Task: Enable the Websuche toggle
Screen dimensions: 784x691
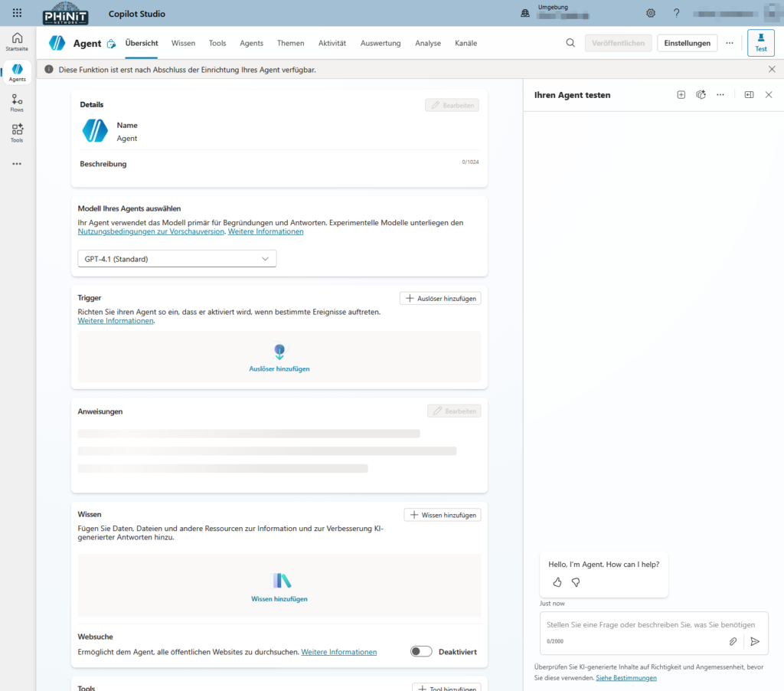Action: pos(421,652)
